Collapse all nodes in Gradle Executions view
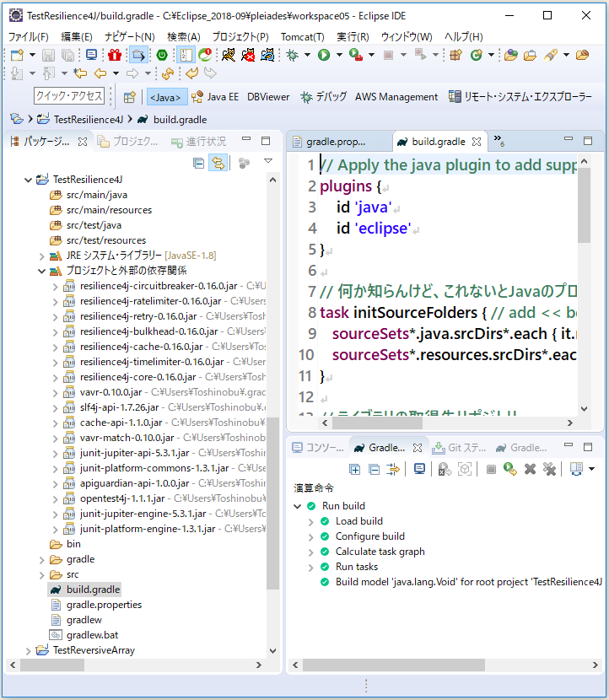The height and width of the screenshot is (700, 609). pos(375,469)
